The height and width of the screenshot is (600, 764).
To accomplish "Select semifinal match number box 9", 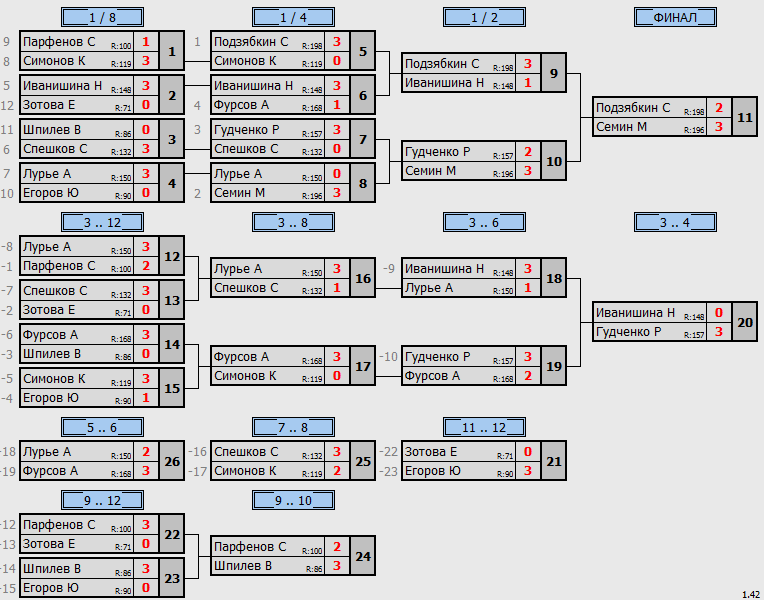I will pyautogui.click(x=554, y=73).
